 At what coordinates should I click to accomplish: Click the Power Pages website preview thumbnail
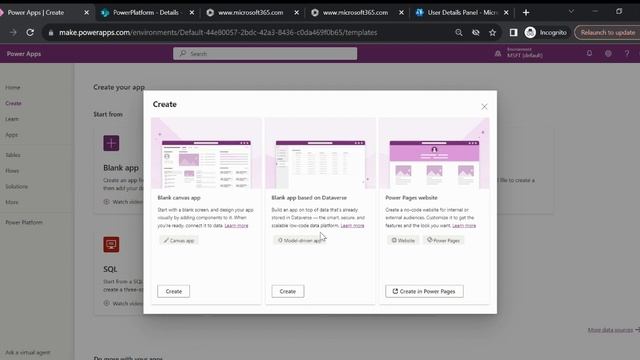434,153
